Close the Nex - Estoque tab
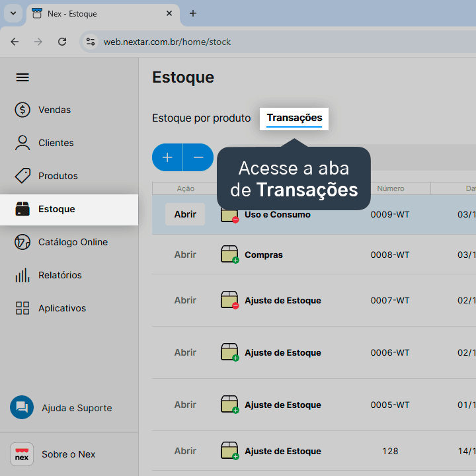The image size is (476, 476). click(169, 13)
